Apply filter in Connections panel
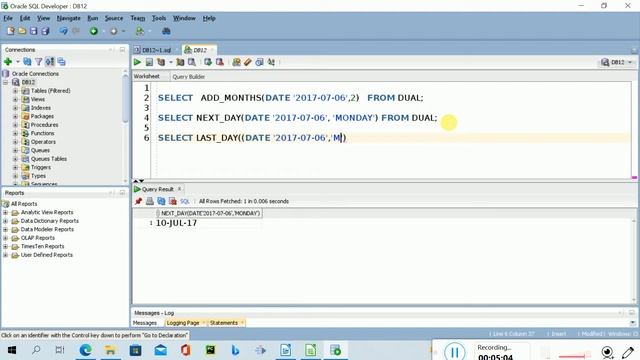Screen dimensions: 640x360 39,62
